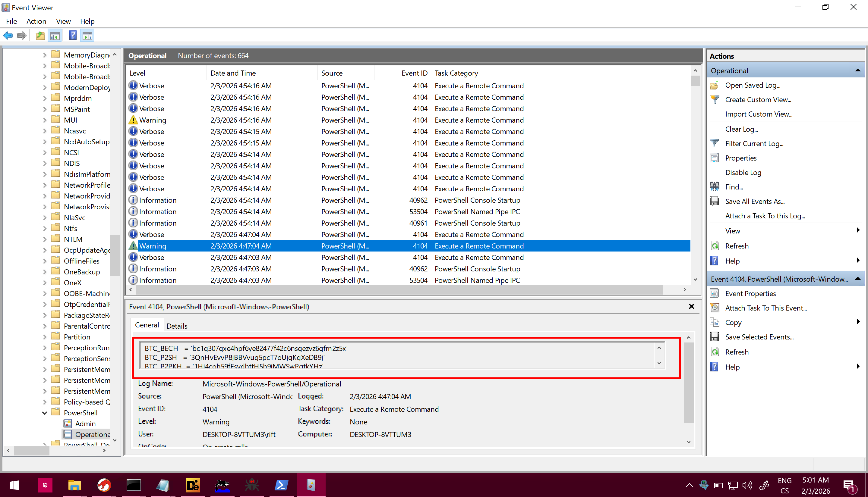Sort by the Task Category column header

[560, 73]
